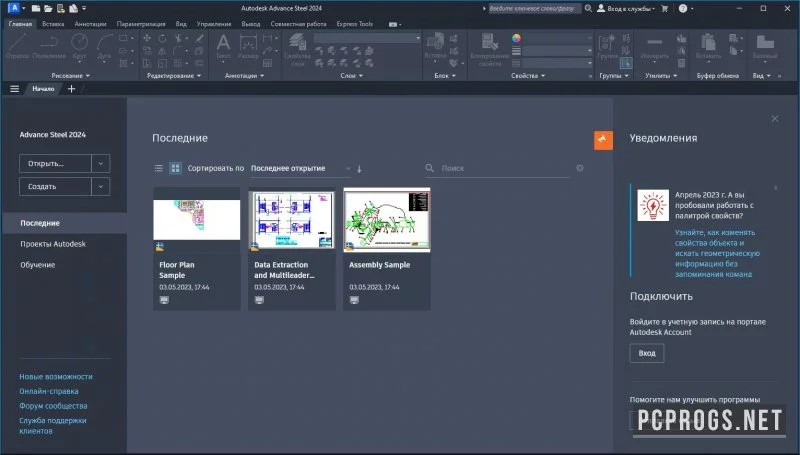The image size is (800, 455).
Task: Select the Текст (Text) annotation tool
Action: point(223,47)
